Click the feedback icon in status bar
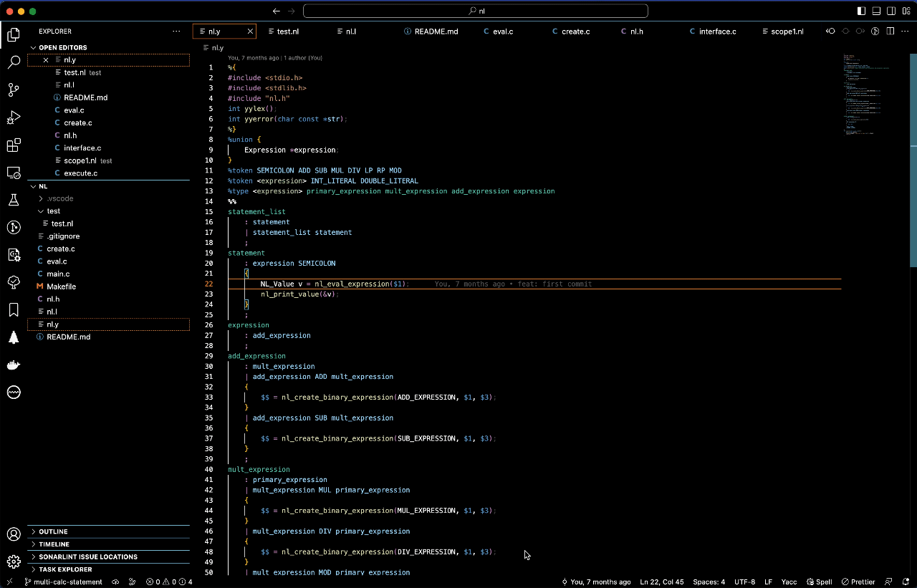Image resolution: width=917 pixels, height=588 pixels. coord(888,582)
